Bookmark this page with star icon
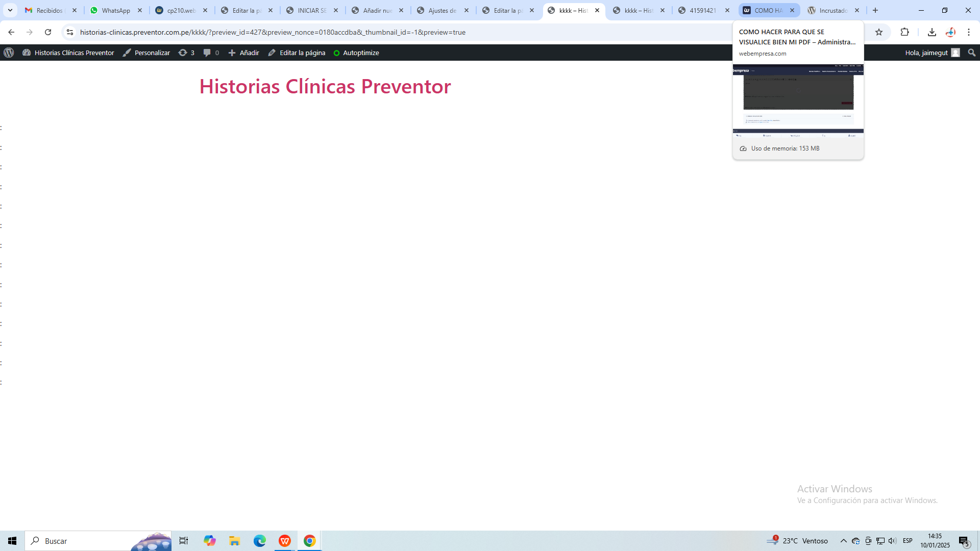980x551 pixels. pyautogui.click(x=879, y=32)
